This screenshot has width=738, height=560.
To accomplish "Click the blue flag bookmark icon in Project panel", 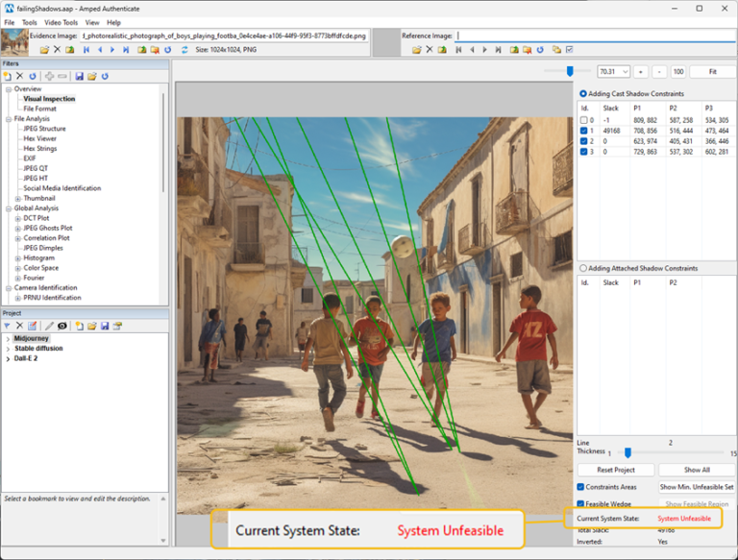I will click(x=8, y=326).
